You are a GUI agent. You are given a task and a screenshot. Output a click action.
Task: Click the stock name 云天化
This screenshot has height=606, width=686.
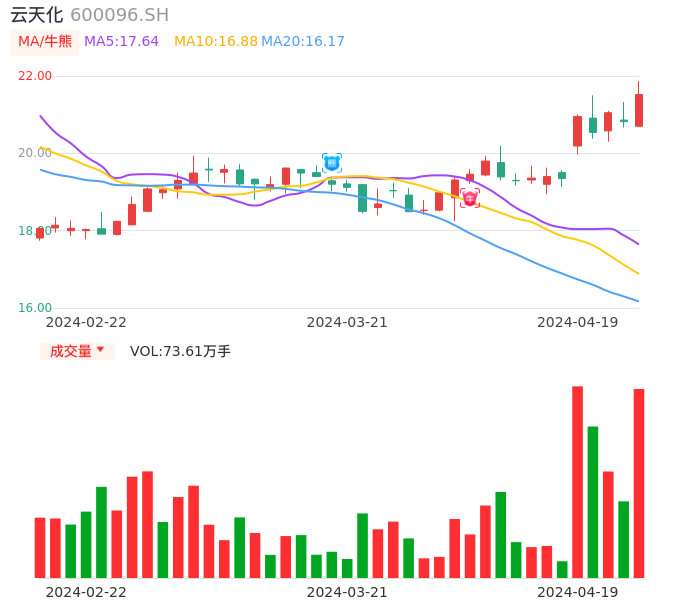point(37,15)
